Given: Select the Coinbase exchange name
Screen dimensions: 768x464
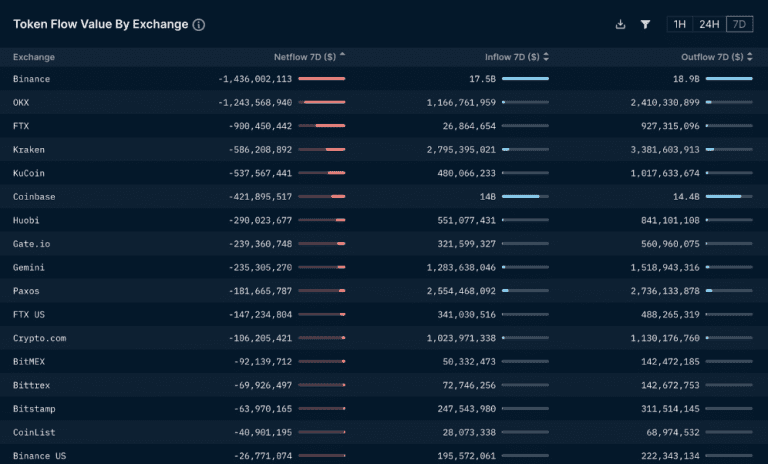Looking at the screenshot, I should (34, 196).
